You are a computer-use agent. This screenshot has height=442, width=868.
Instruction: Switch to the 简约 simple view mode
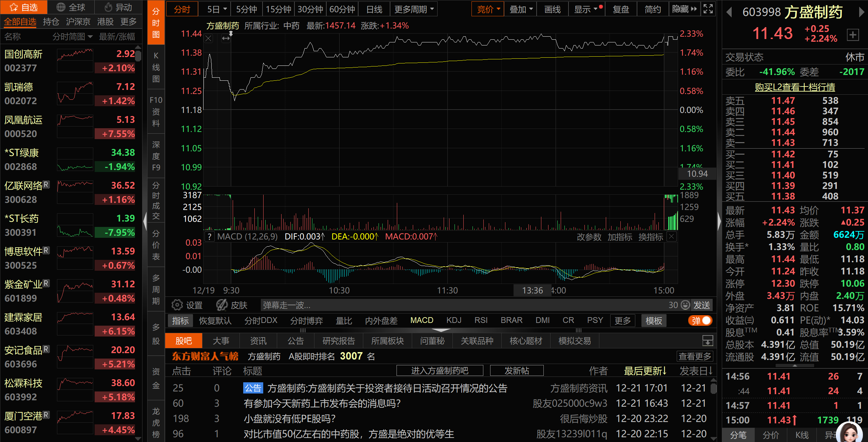[x=653, y=9]
